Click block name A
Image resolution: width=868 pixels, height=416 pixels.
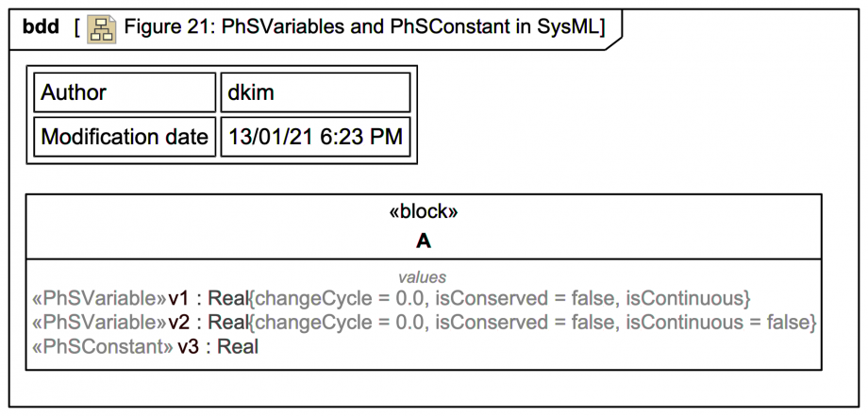(x=423, y=241)
